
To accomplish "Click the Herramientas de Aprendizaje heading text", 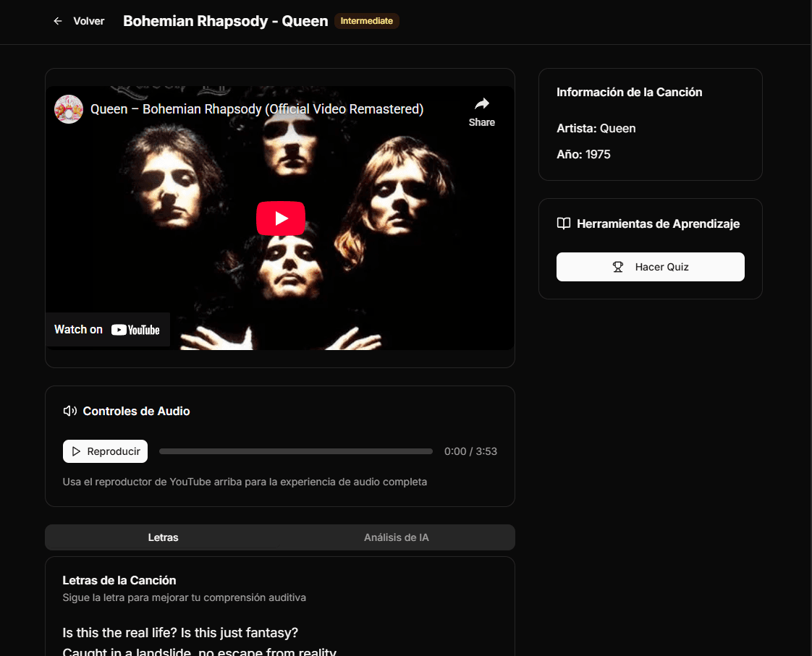I will 658,223.
